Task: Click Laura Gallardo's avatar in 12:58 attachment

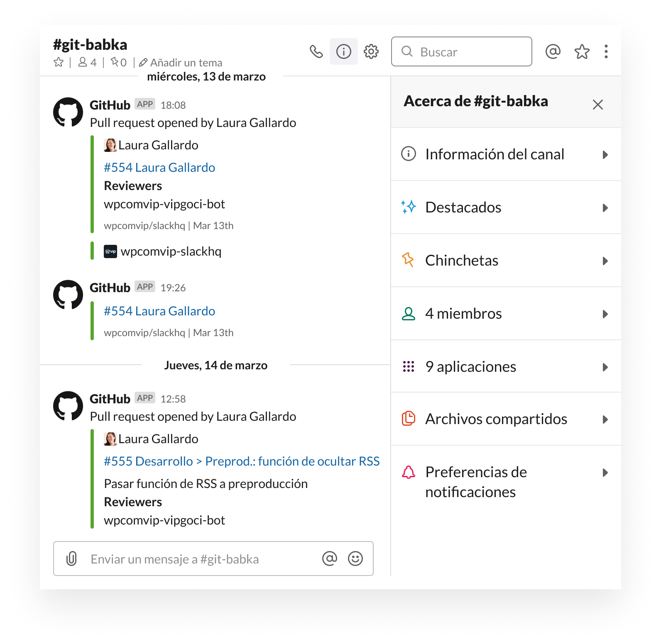Action: pos(110,439)
